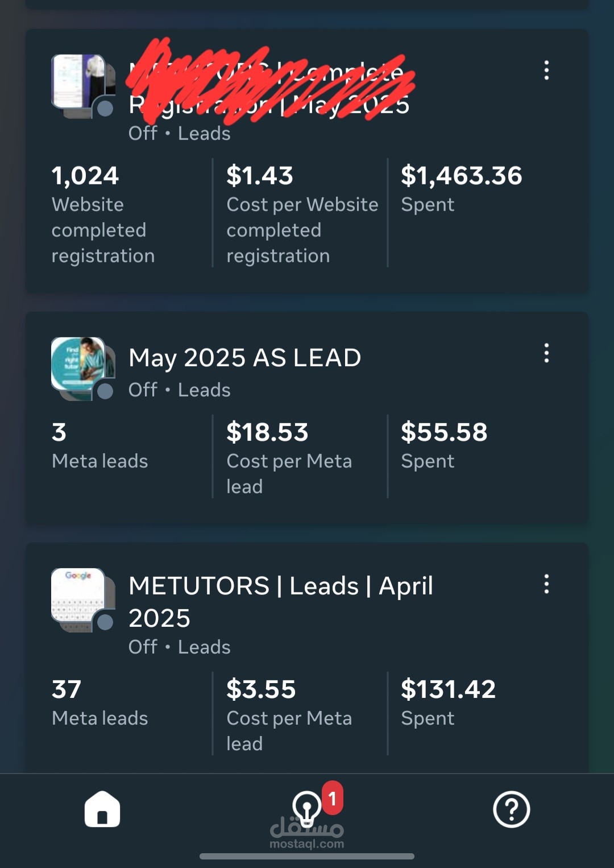Tap the status dot on redacted campaign
The width and height of the screenshot is (614, 868).
(x=105, y=109)
